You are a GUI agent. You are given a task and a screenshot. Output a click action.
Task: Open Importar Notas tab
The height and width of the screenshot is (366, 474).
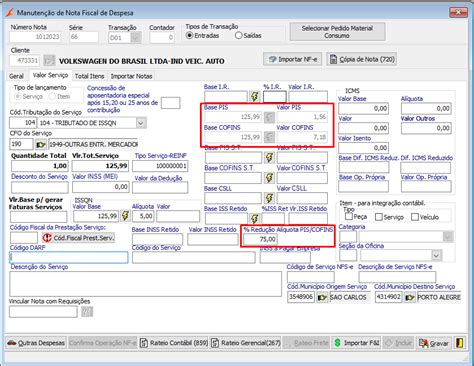tap(132, 76)
